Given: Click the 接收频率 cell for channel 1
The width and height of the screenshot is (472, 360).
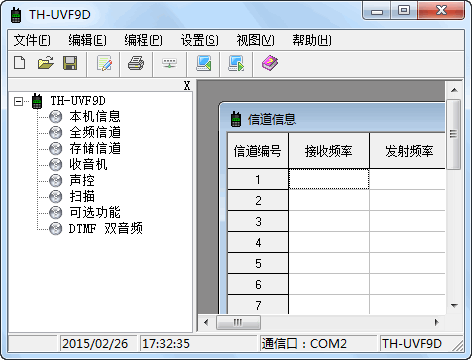Looking at the screenshot, I should tap(329, 179).
